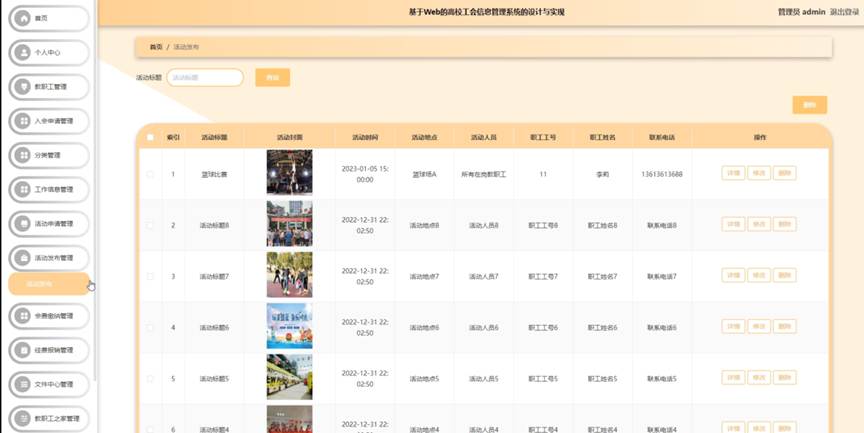Click the 篮球场A location cell

pos(424,175)
